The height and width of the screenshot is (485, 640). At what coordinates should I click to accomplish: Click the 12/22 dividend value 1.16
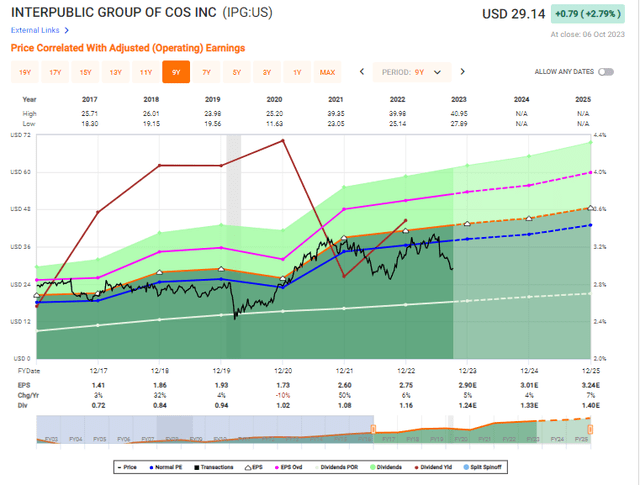point(406,406)
